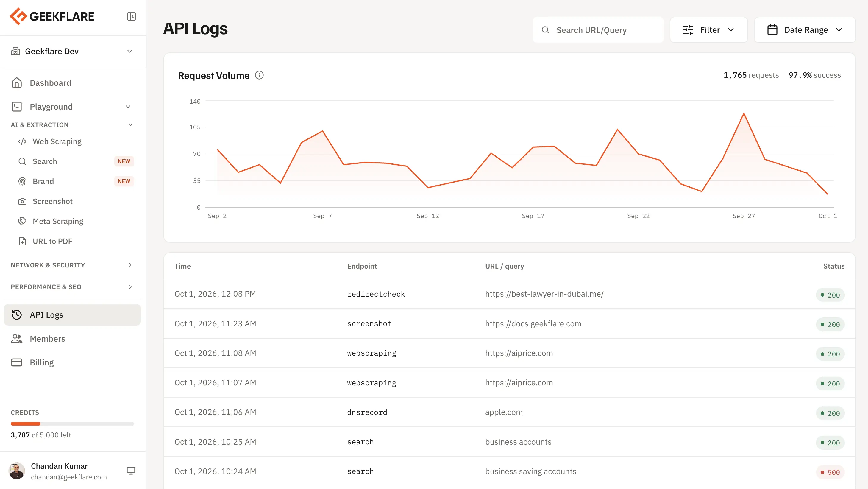Open the Geekflare Dev workspace dropdown
The image size is (868, 489).
(73, 51)
